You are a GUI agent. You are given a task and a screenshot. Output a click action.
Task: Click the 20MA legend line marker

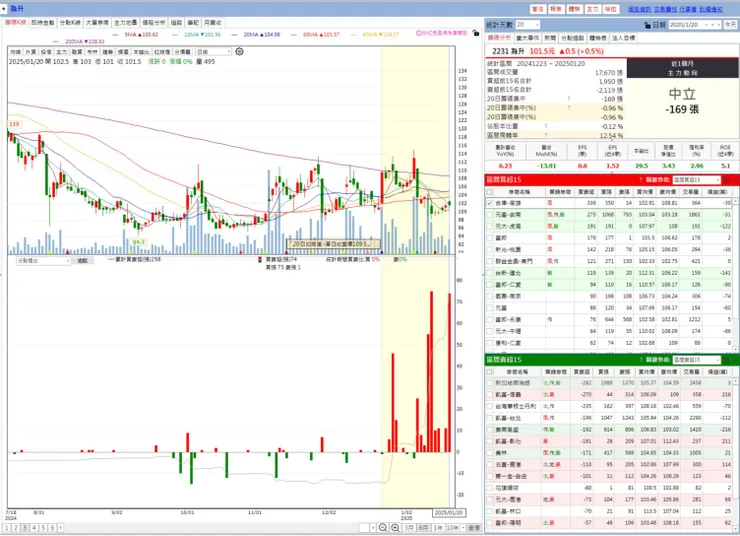(235, 34)
